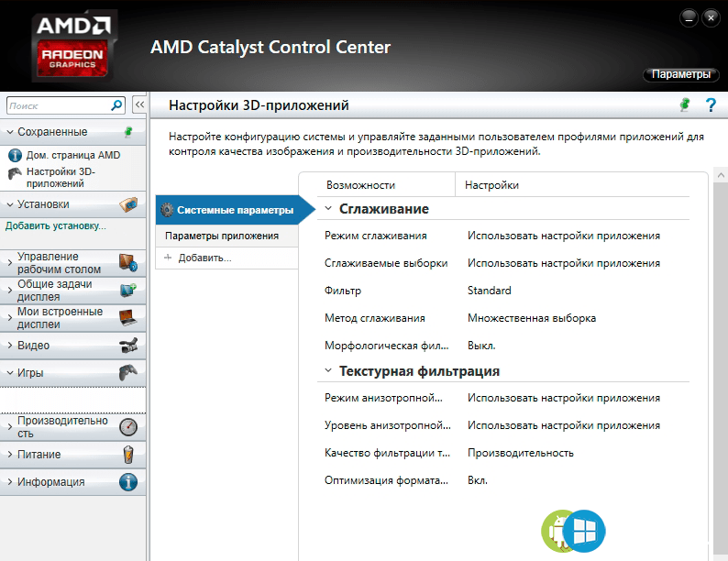
Task: Click the scrollbar up arrow
Action: coord(721,175)
